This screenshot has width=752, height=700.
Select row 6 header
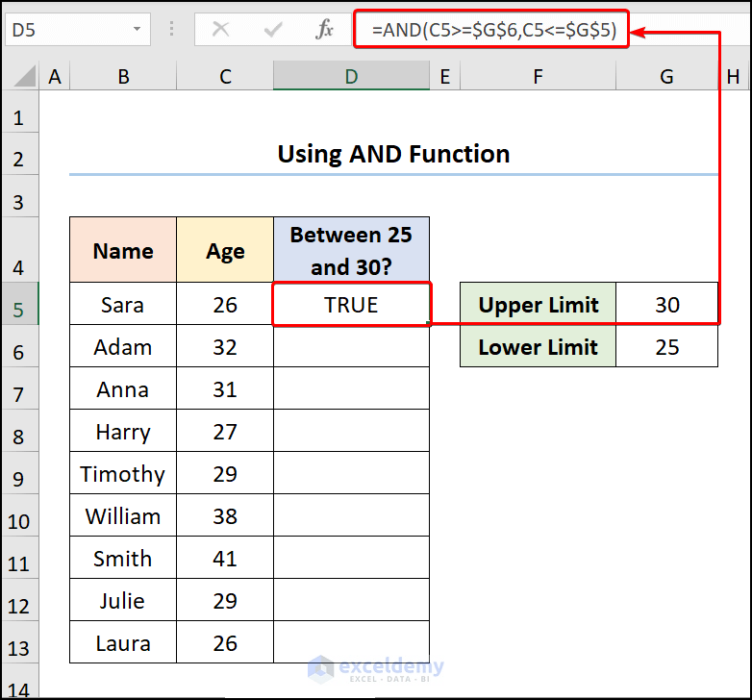click(x=19, y=346)
